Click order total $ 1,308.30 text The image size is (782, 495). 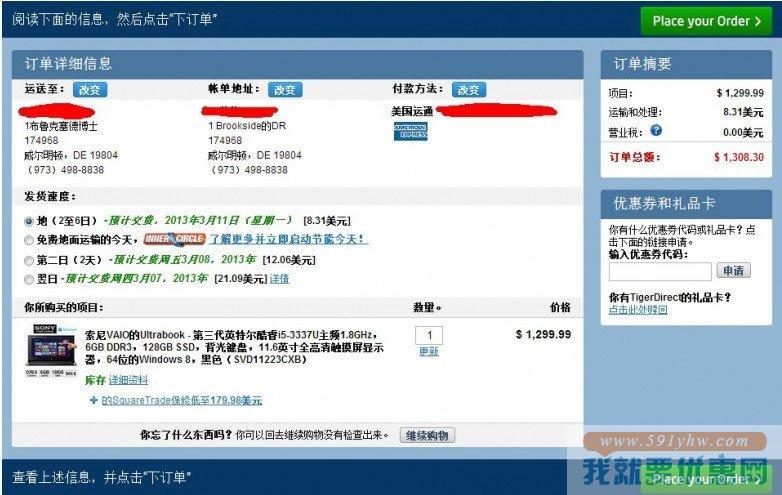click(739, 157)
